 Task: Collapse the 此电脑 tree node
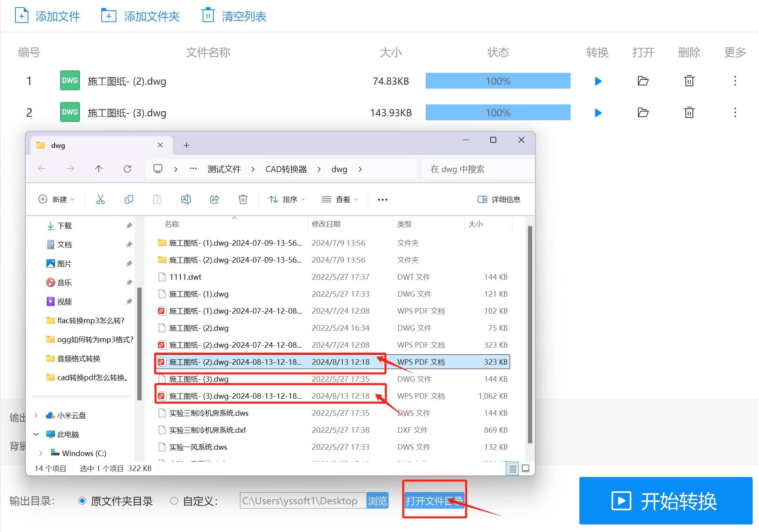click(36, 434)
